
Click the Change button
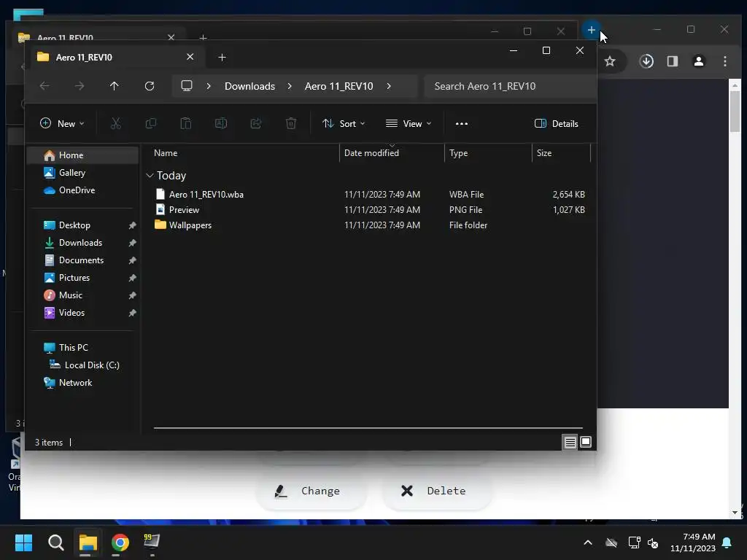point(311,491)
